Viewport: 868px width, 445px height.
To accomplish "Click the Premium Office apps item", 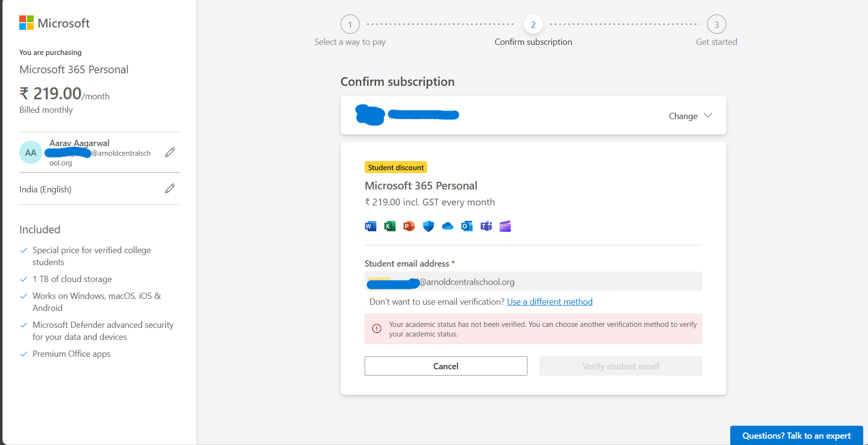I will click(71, 354).
